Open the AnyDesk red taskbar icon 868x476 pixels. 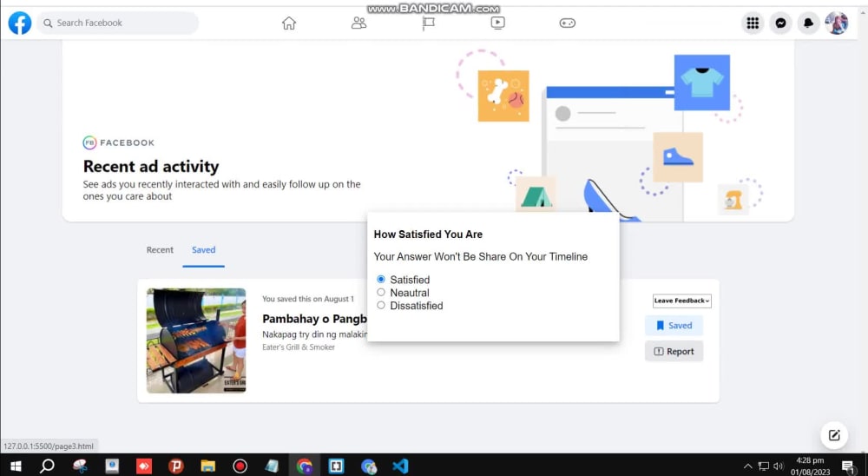(x=144, y=466)
